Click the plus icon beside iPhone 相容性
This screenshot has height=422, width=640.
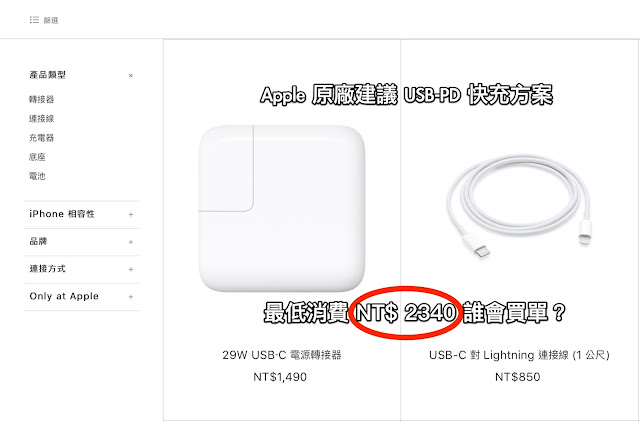point(131,214)
